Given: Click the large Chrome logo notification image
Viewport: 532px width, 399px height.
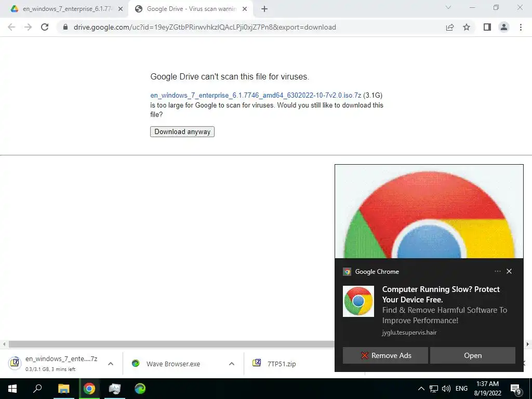Looking at the screenshot, I should click(x=429, y=211).
